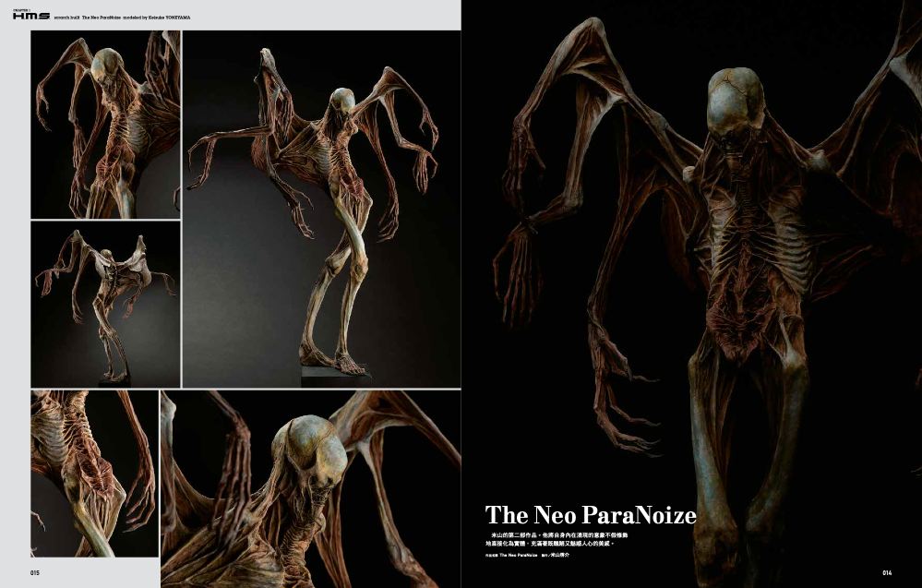This screenshot has width=922, height=588.
Task: Click page number 014
Action: [886, 572]
